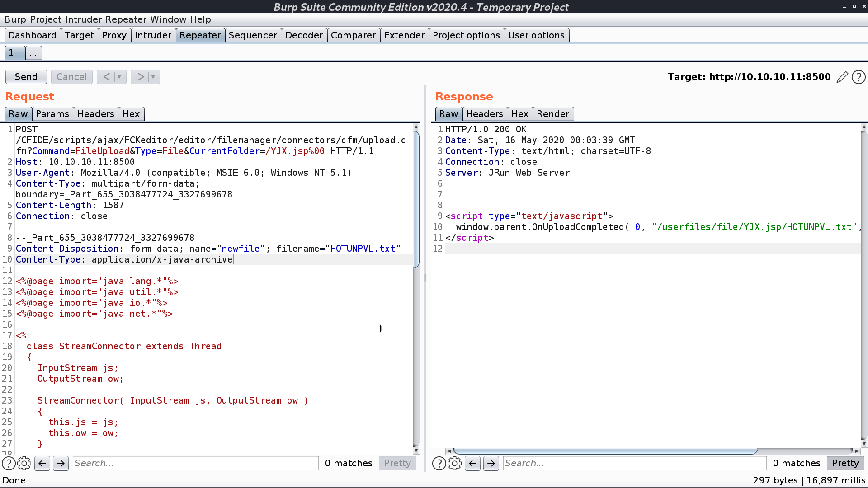Select the Response Raw view tab
This screenshot has height=488, width=868.
point(449,114)
